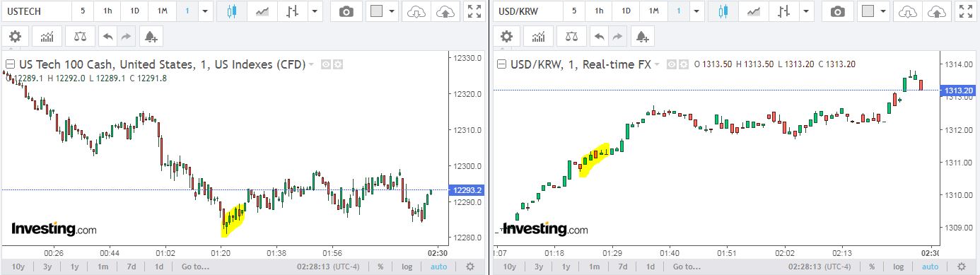Open compare symbol scales icon in USTECH toolbar
Viewport: 980px width, 275px height.
(x=80, y=37)
